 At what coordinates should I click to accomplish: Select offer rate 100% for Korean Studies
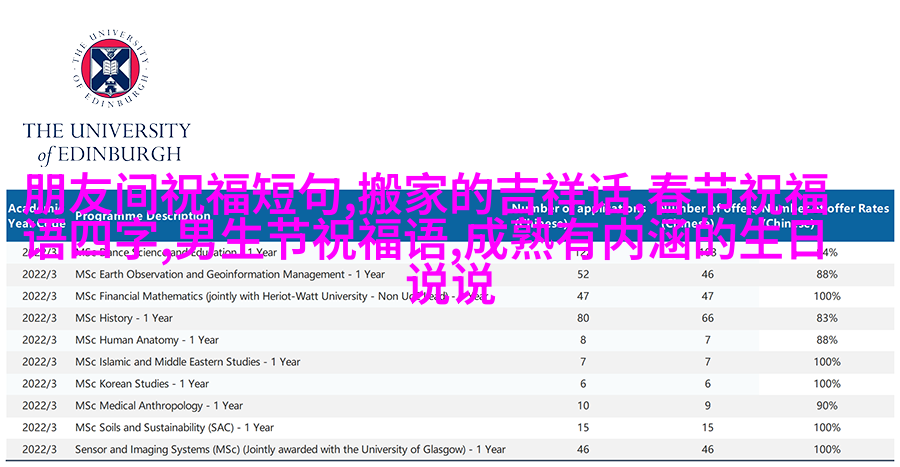(x=827, y=384)
